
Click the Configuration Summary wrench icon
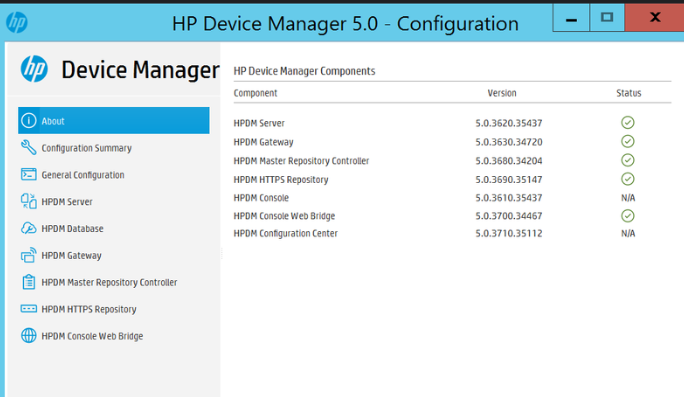(29, 147)
